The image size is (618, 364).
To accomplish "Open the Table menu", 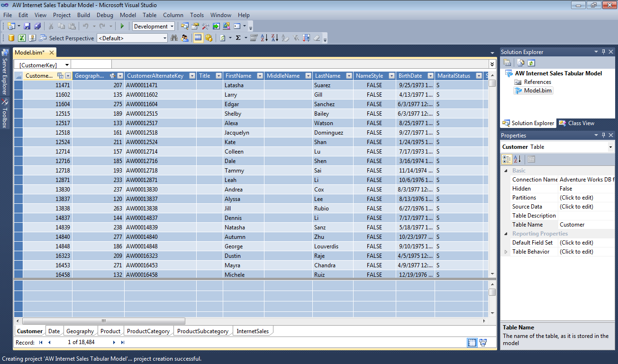I will pos(150,15).
